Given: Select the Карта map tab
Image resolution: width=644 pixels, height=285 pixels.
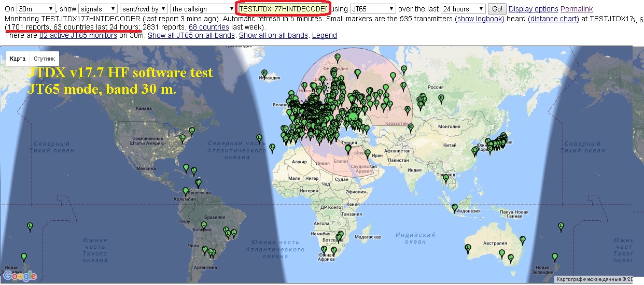Looking at the screenshot, I should tap(18, 59).
